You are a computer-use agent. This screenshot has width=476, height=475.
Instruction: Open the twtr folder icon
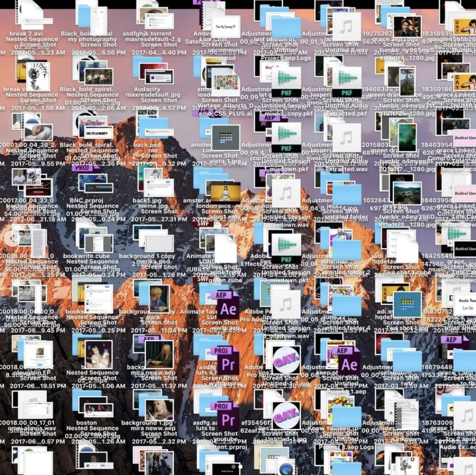click(x=407, y=361)
